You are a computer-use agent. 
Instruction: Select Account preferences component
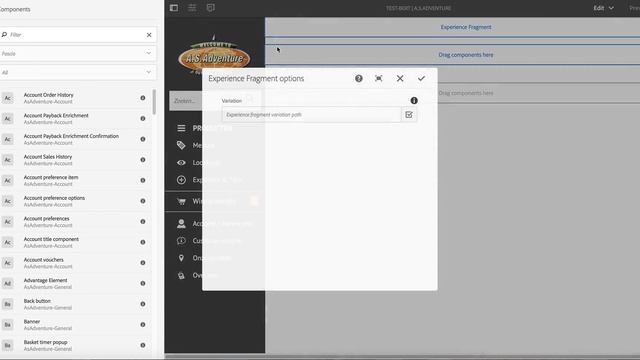point(76,222)
